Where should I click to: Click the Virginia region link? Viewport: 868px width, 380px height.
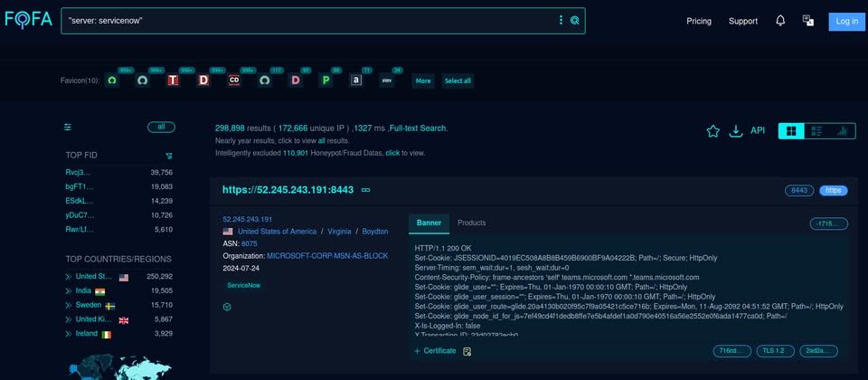[x=339, y=232]
